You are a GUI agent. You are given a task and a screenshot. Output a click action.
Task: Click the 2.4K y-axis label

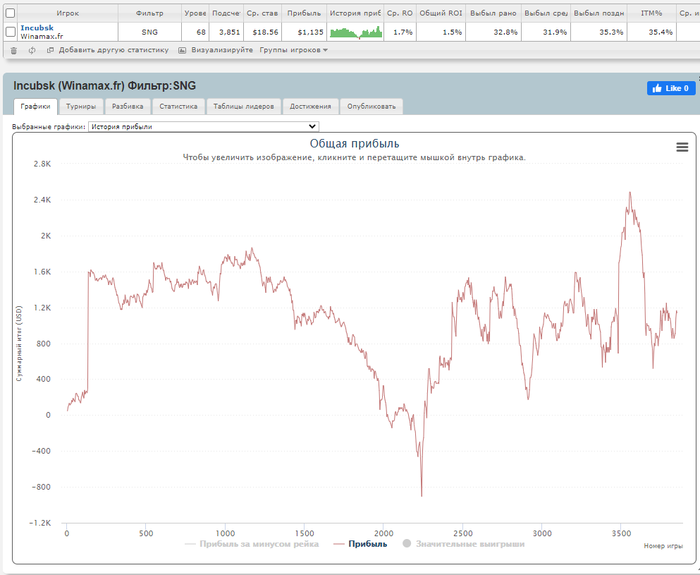click(42, 200)
